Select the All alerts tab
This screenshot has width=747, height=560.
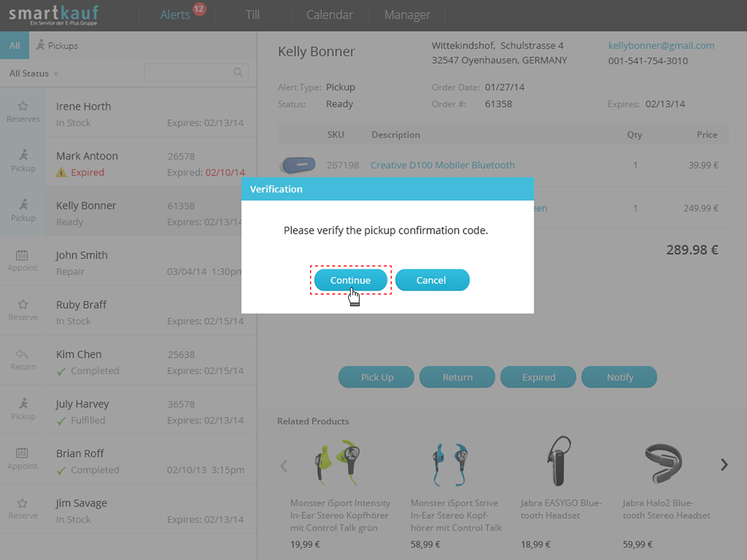click(x=15, y=46)
